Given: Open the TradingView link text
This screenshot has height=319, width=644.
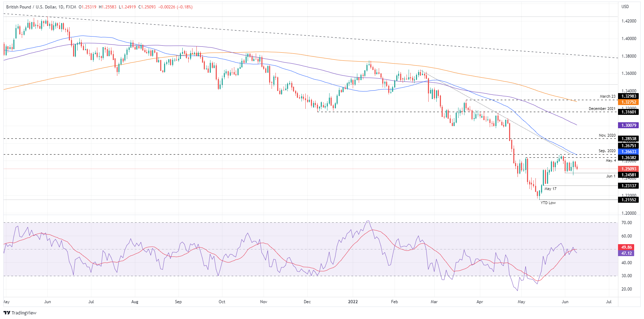Looking at the screenshot, I should click(24, 313).
